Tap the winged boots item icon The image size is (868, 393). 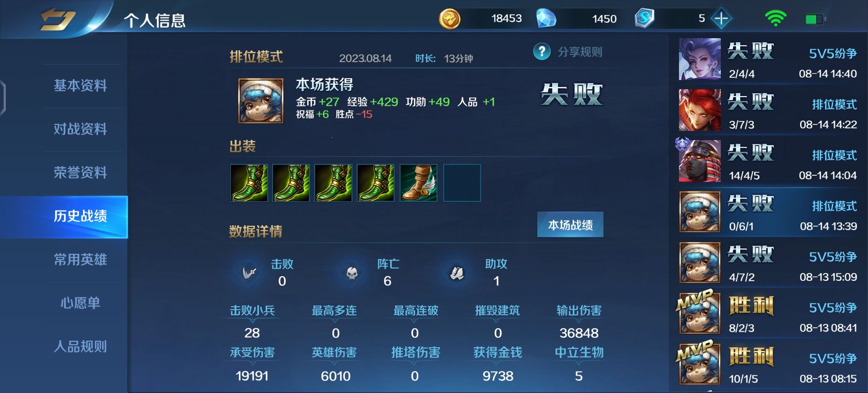click(x=419, y=183)
